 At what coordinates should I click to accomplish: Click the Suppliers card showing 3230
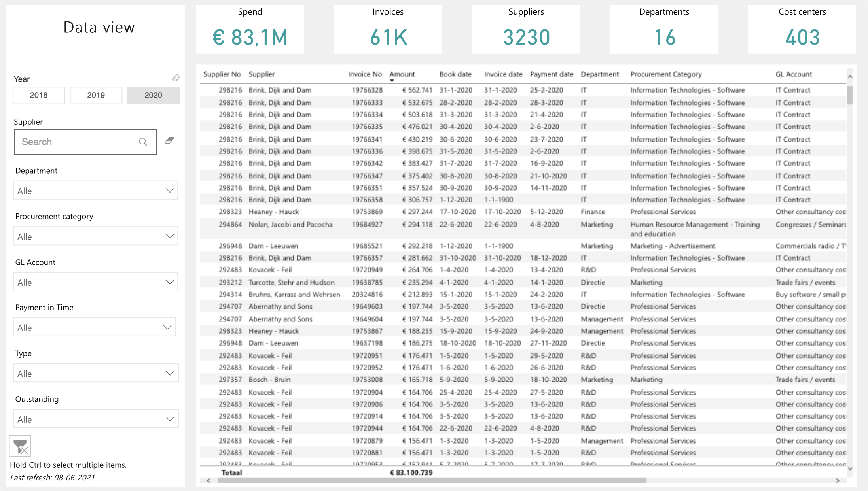(x=526, y=29)
